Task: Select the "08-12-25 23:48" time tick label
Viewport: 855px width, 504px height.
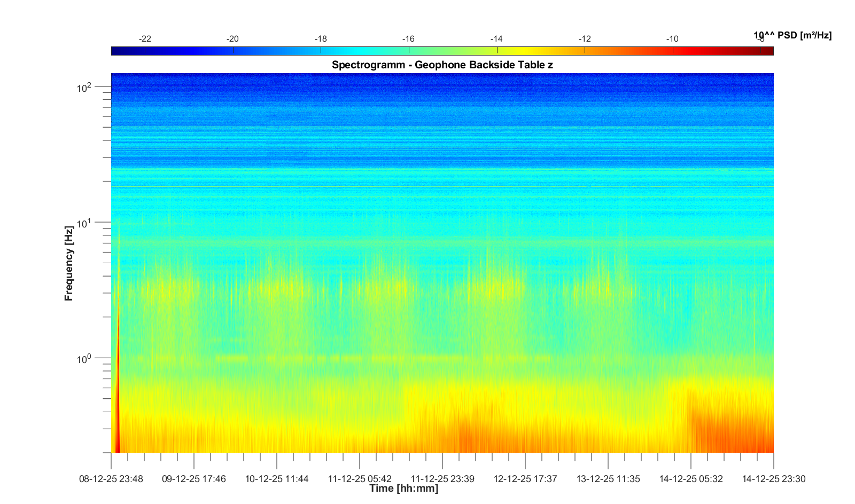Action: click(x=111, y=479)
